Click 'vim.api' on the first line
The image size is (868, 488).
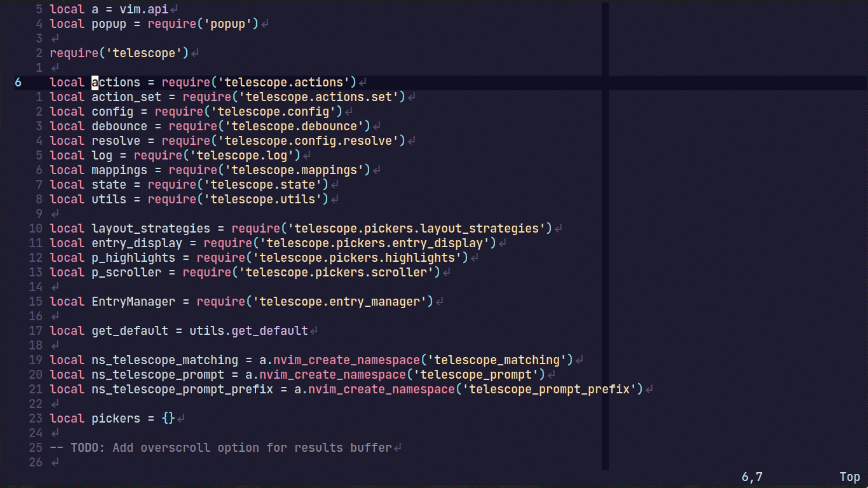(144, 10)
